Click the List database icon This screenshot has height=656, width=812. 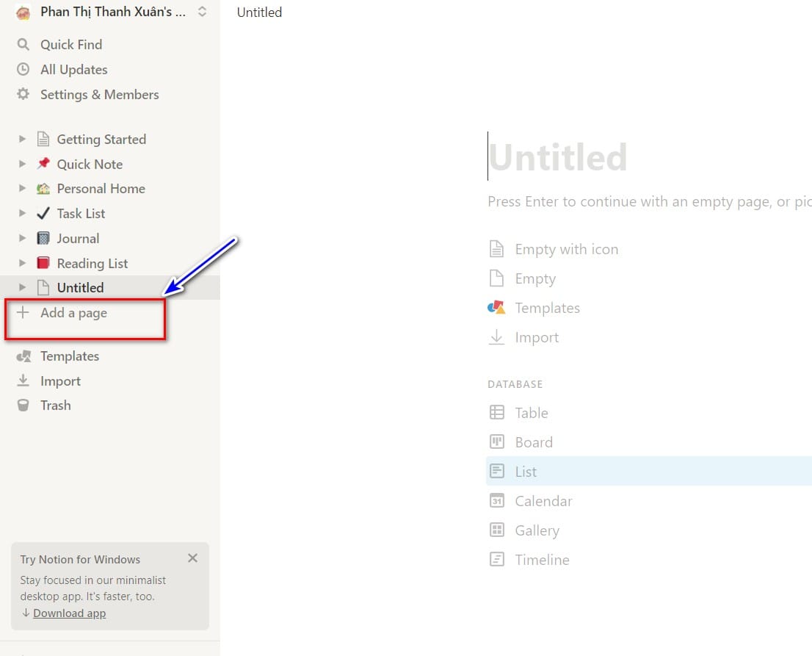(x=496, y=471)
